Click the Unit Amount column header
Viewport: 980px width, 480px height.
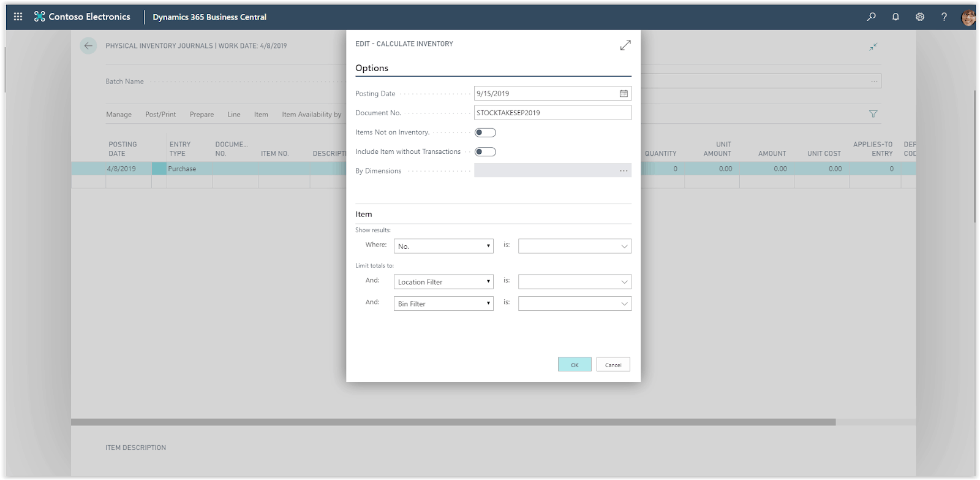pos(717,149)
